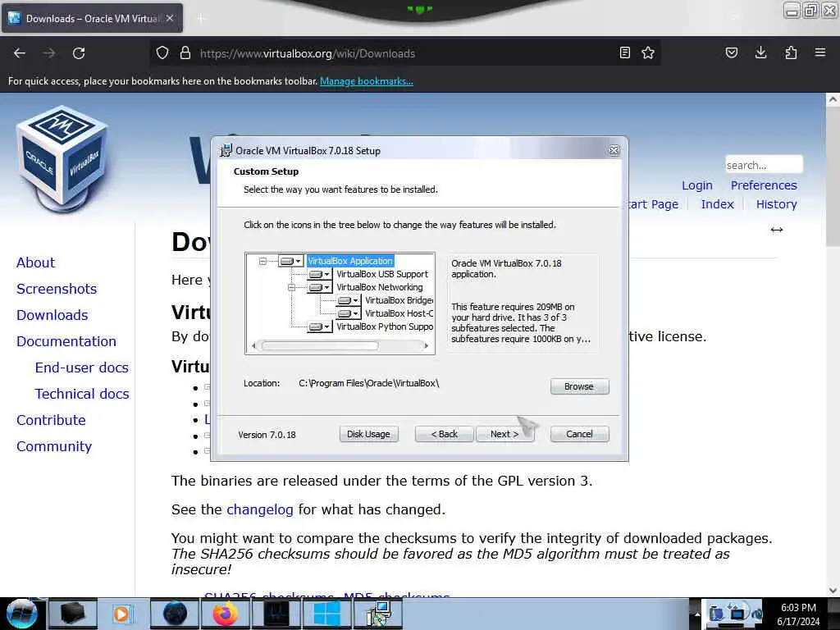This screenshot has height=630, width=840.
Task: Bookmark this page with the star icon
Action: pos(648,52)
